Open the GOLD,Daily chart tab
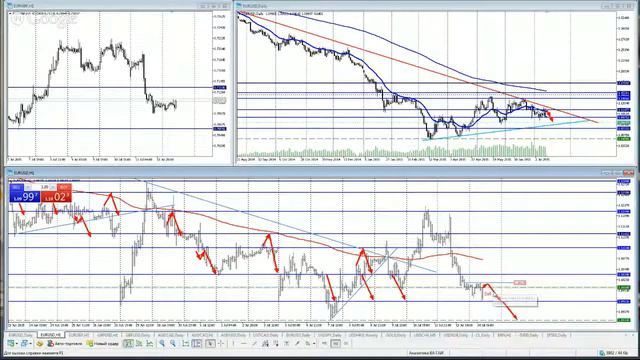Screen dimensions: 640x360 [x=395, y=335]
